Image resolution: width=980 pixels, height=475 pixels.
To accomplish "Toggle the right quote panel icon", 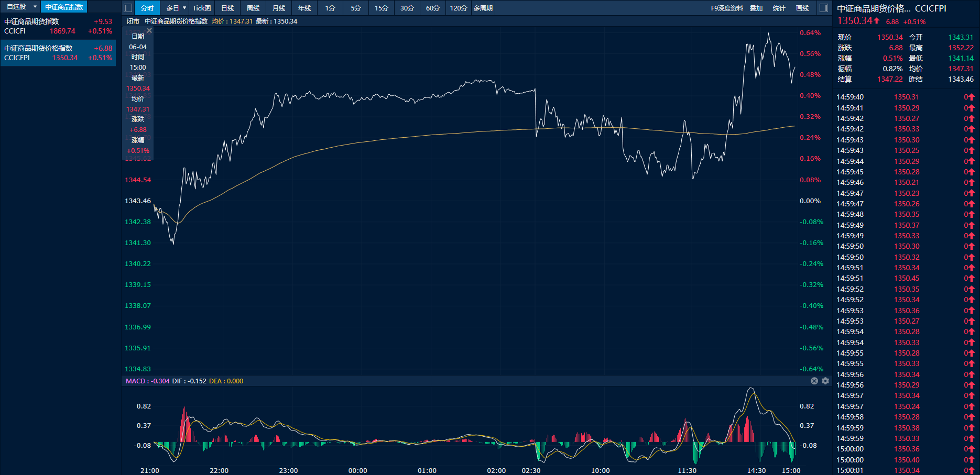I will (x=824, y=8).
